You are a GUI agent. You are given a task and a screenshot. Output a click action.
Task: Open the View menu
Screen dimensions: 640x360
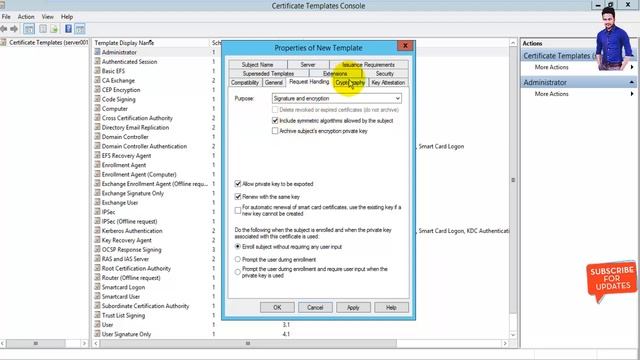pos(47,17)
